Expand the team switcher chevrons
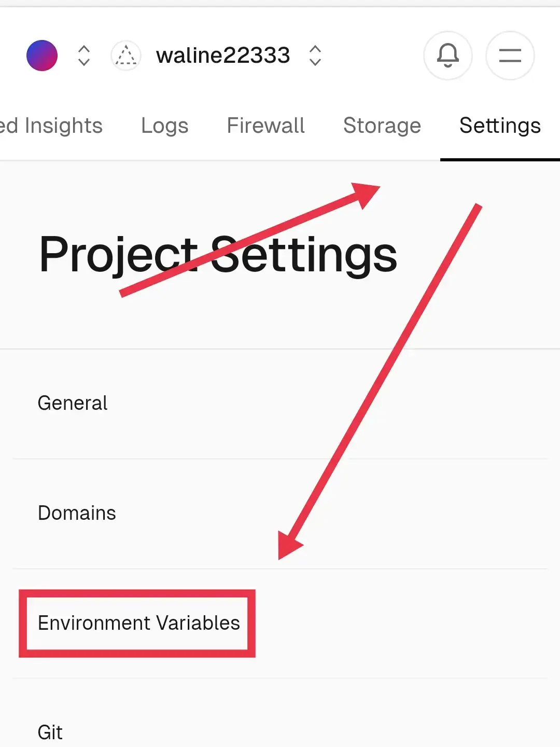The width and height of the screenshot is (560, 747). 84,56
